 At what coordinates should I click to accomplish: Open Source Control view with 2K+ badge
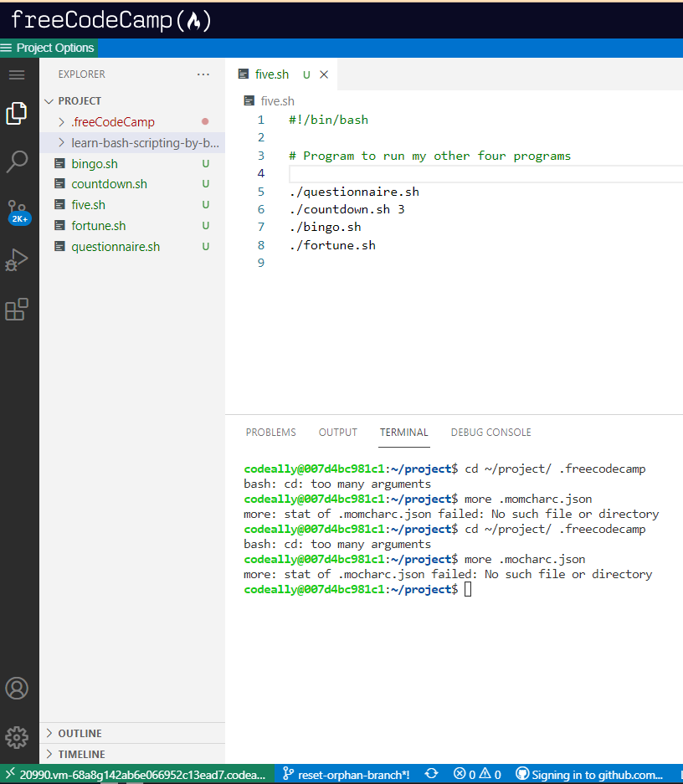tap(18, 211)
